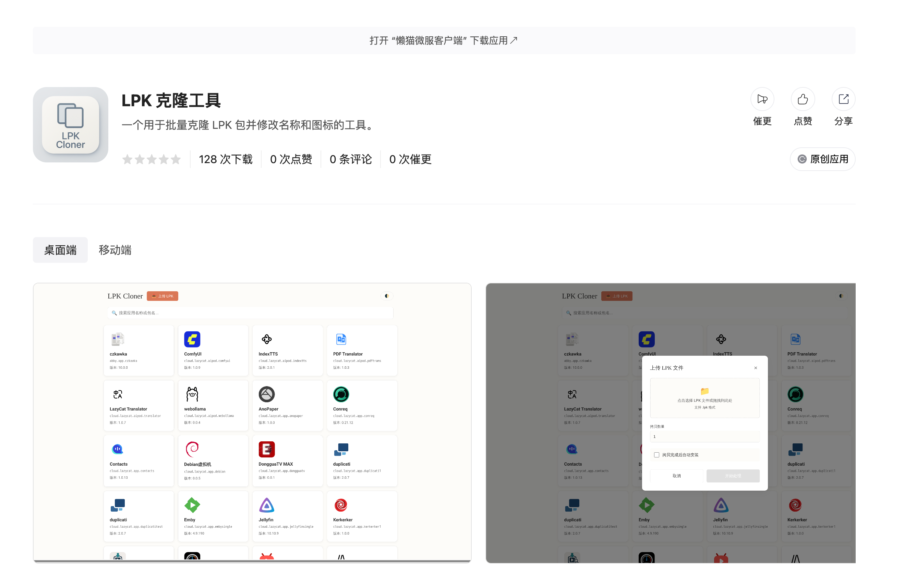Click the 搜索应用名称或包名 search field
This screenshot has height=588, width=916.
click(x=250, y=313)
